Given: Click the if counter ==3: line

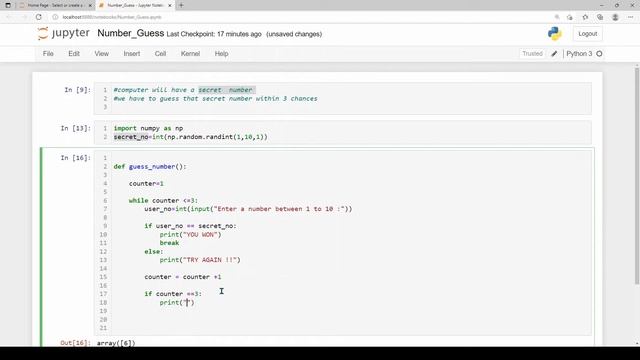Looking at the screenshot, I should (173, 294).
